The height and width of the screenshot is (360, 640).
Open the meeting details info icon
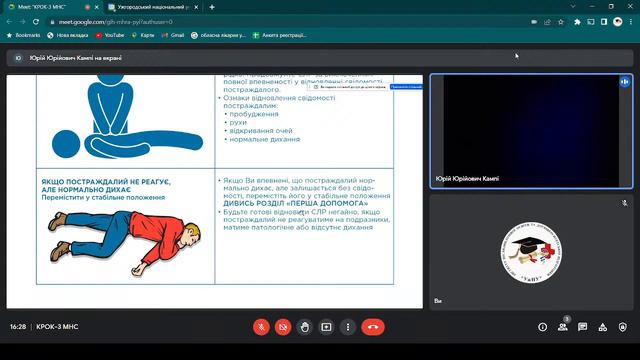click(542, 327)
